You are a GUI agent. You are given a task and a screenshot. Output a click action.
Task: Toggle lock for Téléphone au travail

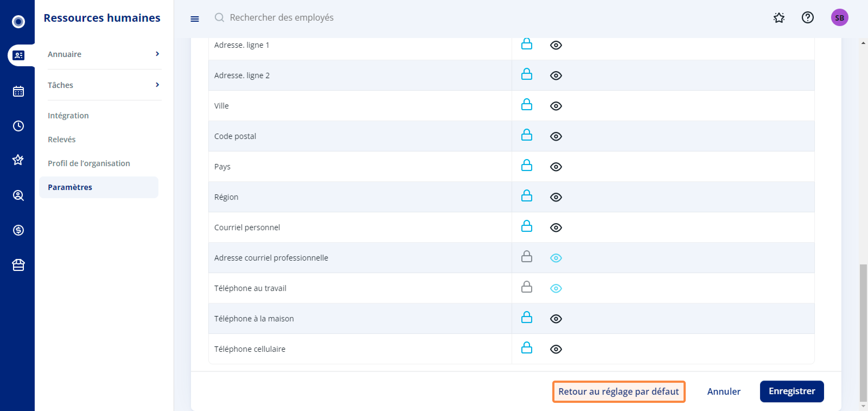526,287
